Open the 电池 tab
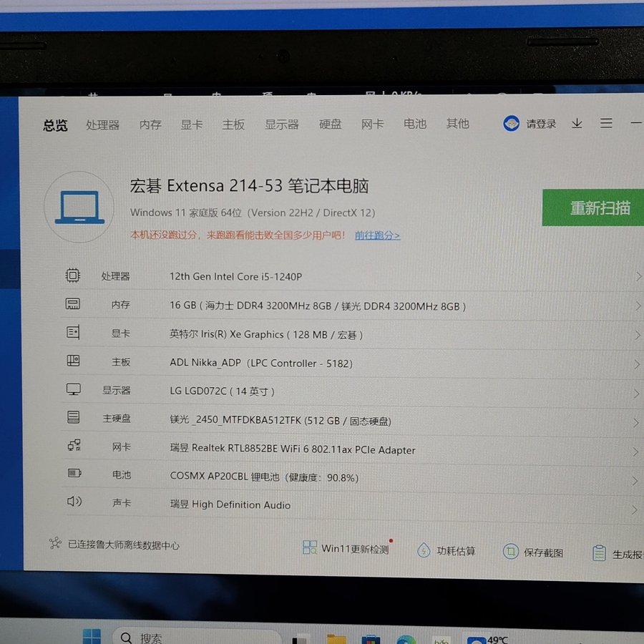This screenshot has width=644, height=644. 415,123
